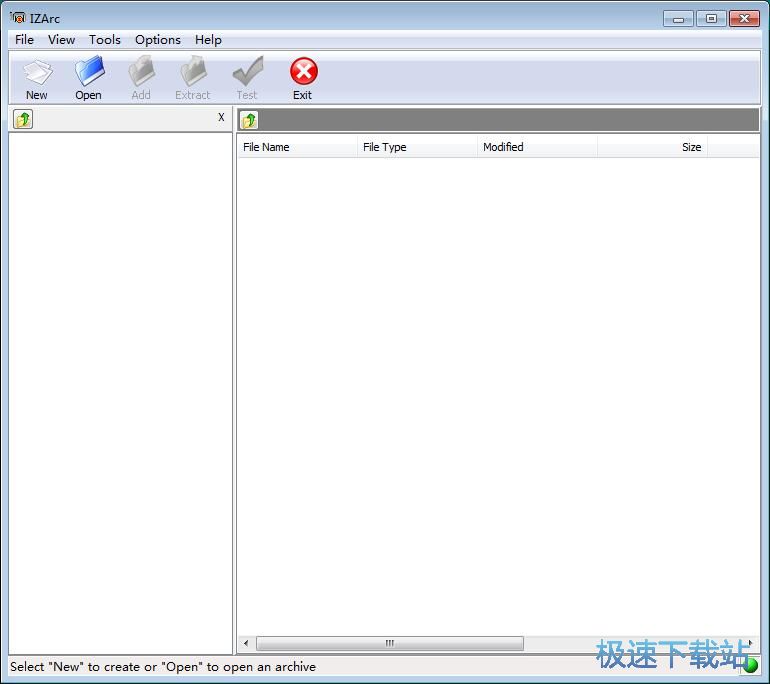The height and width of the screenshot is (684, 770).
Task: Click the green status indicator icon
Action: tap(750, 665)
